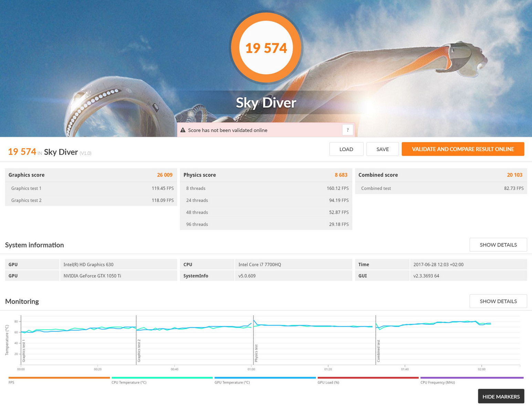Click the Sky Diver banner title

coord(266,103)
